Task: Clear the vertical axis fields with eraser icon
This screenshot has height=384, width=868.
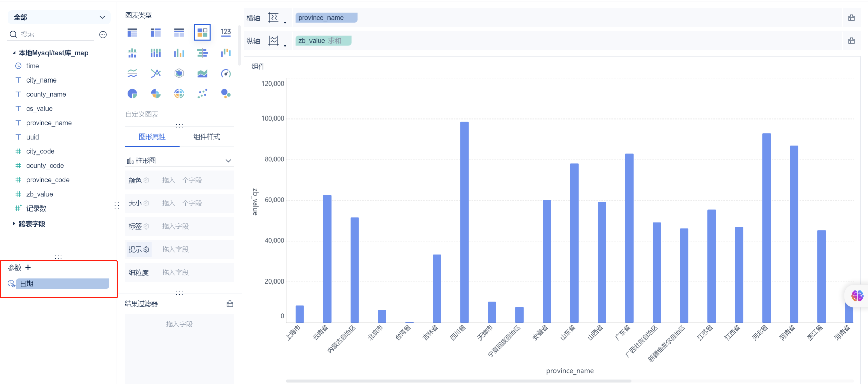Action: [x=851, y=41]
